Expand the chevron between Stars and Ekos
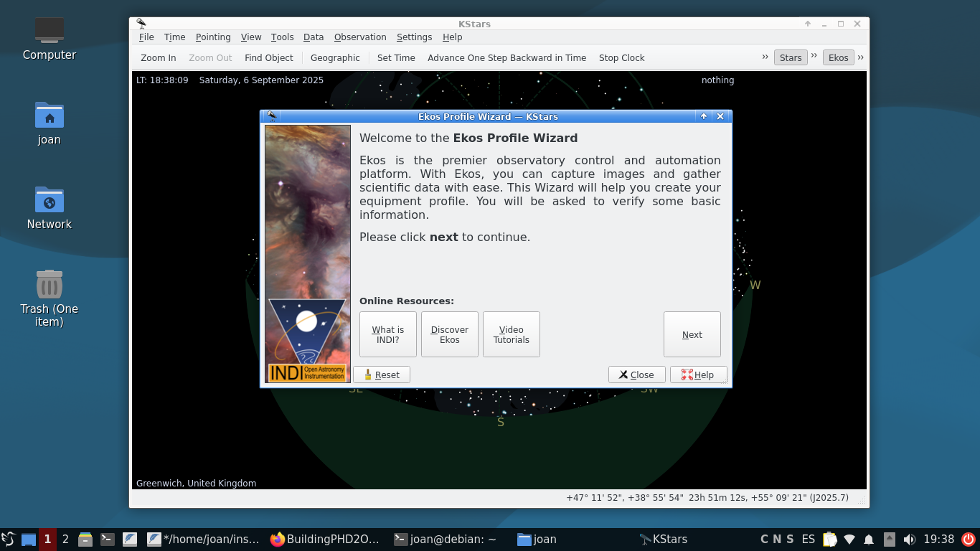980x551 pixels. tap(814, 57)
